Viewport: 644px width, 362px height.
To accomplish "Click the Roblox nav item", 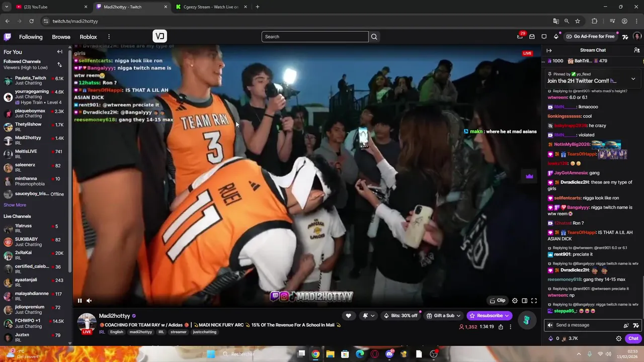I will [x=88, y=37].
